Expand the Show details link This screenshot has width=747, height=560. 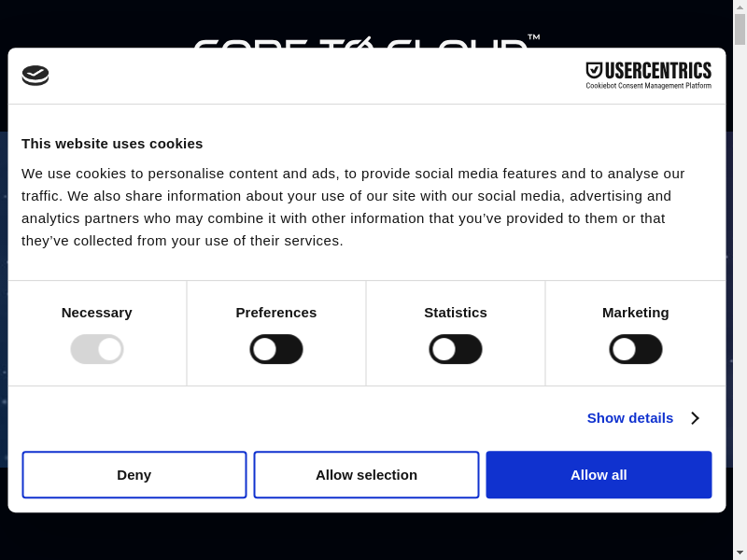click(630, 418)
